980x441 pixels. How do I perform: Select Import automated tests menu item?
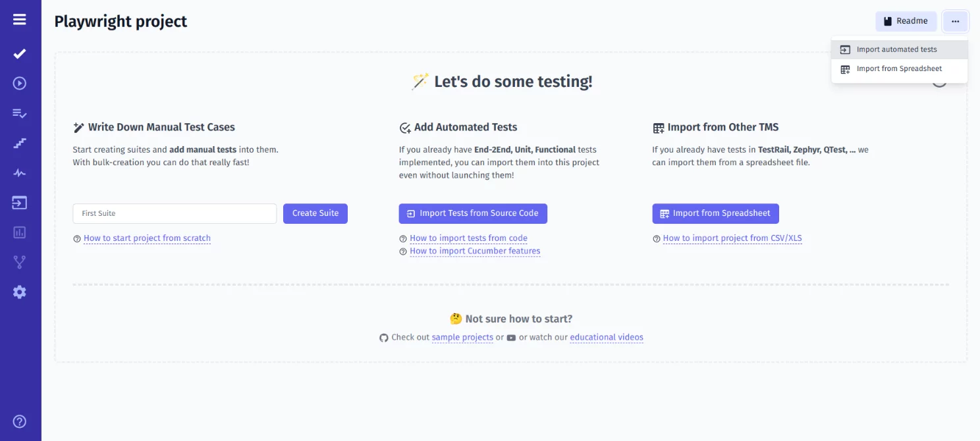coord(896,49)
